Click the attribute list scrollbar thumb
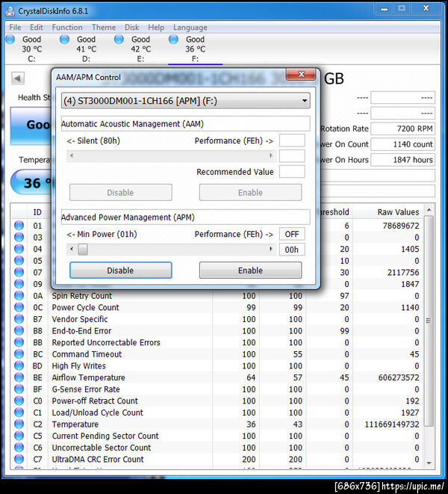This screenshot has height=494, width=448. pos(429,321)
